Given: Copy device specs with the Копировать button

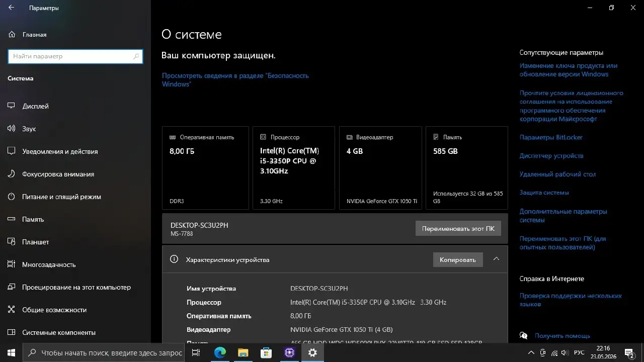Looking at the screenshot, I should click(458, 259).
